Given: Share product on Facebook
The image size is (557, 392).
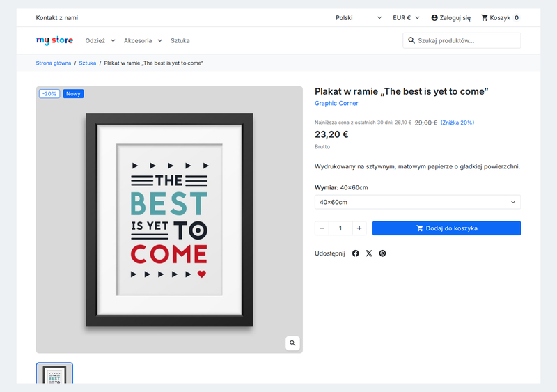Looking at the screenshot, I should (355, 253).
